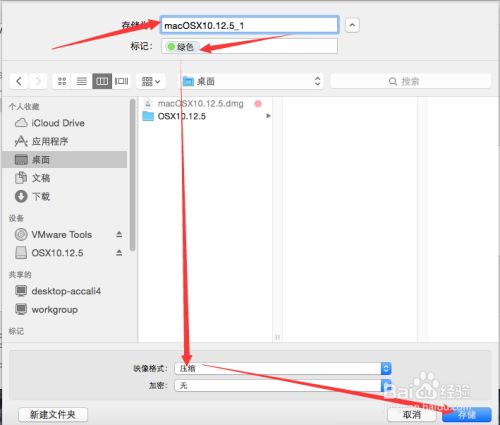Eject the VMware Tools volume
500x425 pixels.
[x=119, y=234]
